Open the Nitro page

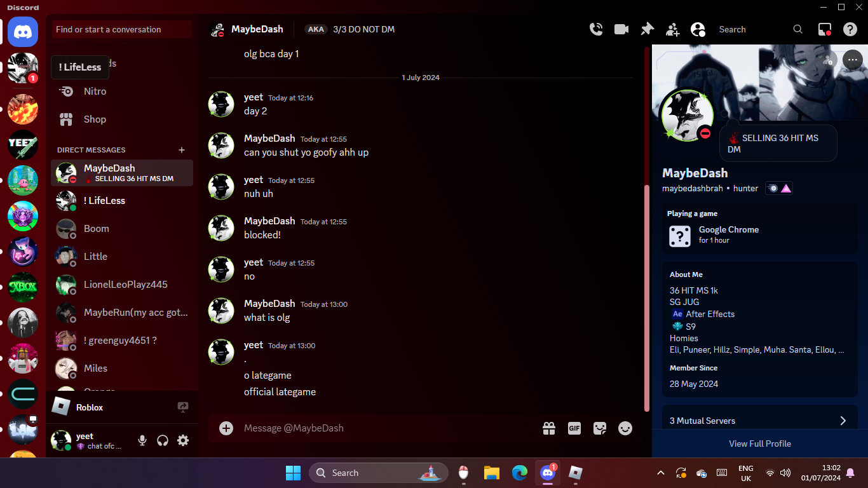[x=122, y=91]
